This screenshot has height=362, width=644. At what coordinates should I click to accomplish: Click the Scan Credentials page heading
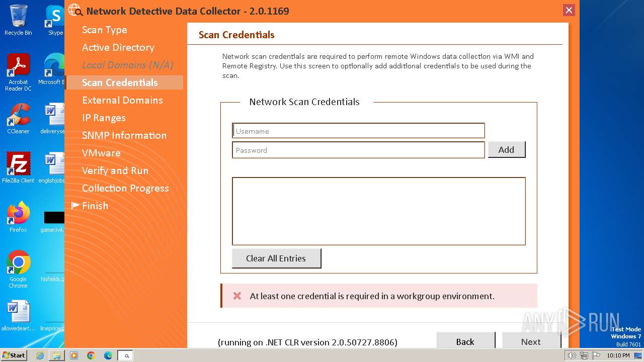coord(236,35)
